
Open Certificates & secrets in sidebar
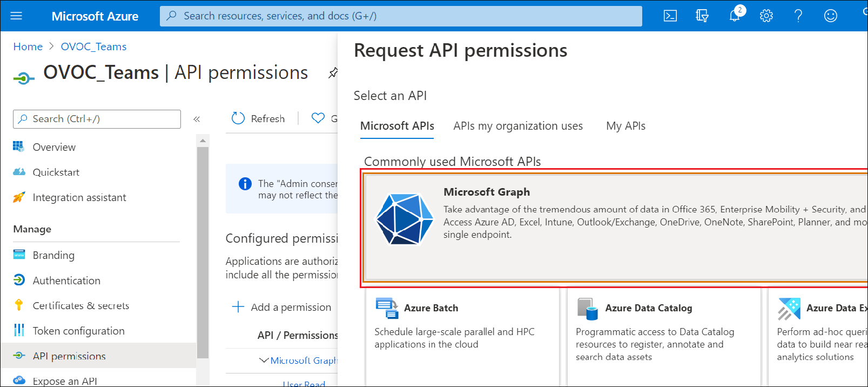80,306
